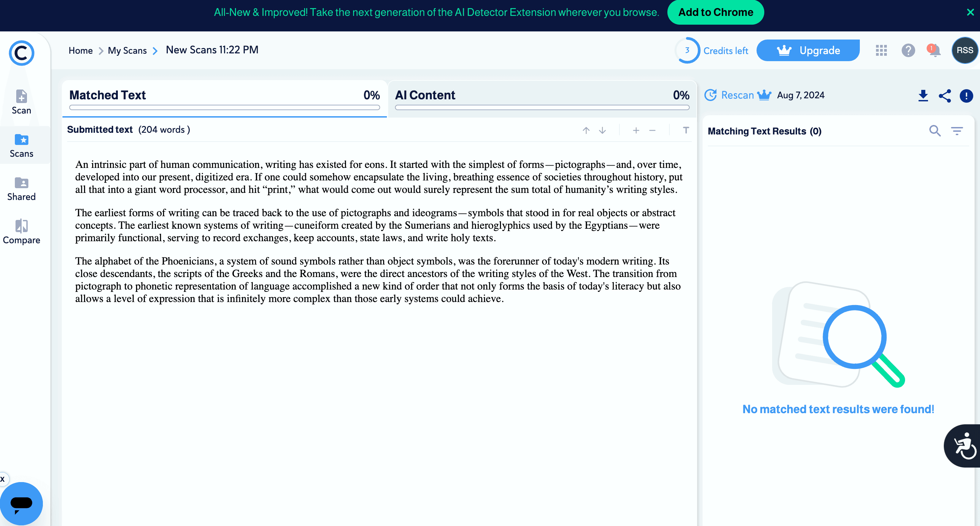Open the RSS user avatar menu
980x526 pixels.
[964, 51]
